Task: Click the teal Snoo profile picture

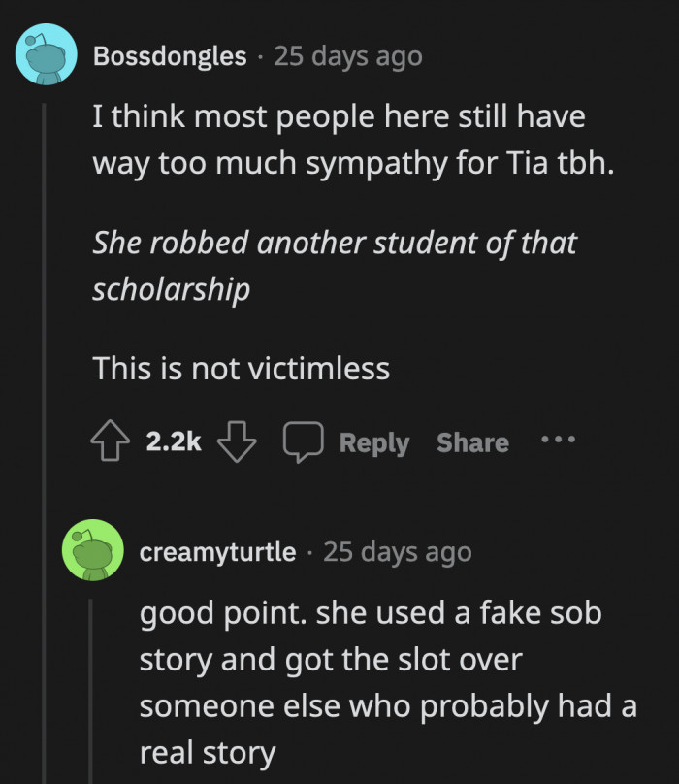Action: click(44, 54)
